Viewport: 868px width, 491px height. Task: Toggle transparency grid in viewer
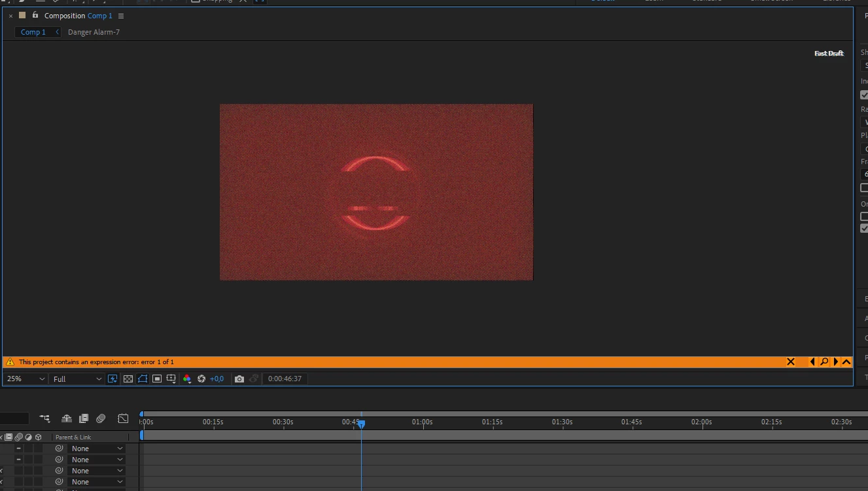pos(128,379)
